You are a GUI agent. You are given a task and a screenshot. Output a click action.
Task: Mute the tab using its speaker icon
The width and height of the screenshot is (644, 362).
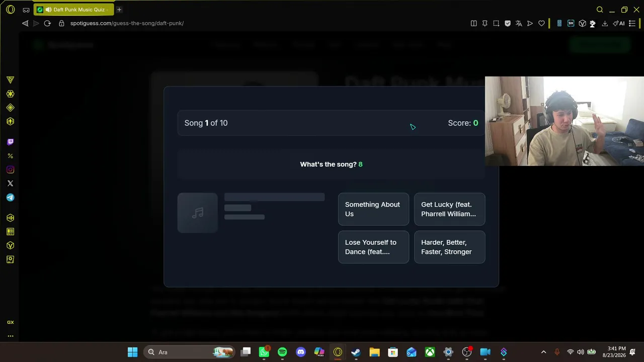tap(48, 10)
